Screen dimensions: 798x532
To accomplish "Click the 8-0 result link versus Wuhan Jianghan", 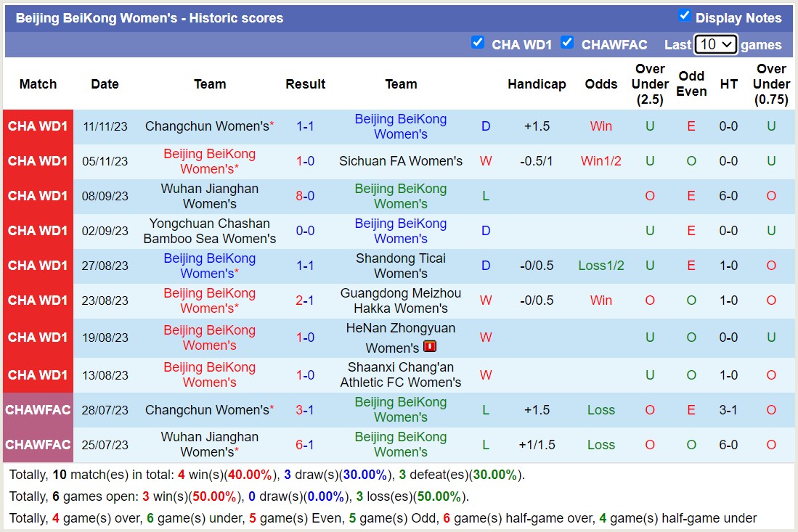I will (305, 196).
